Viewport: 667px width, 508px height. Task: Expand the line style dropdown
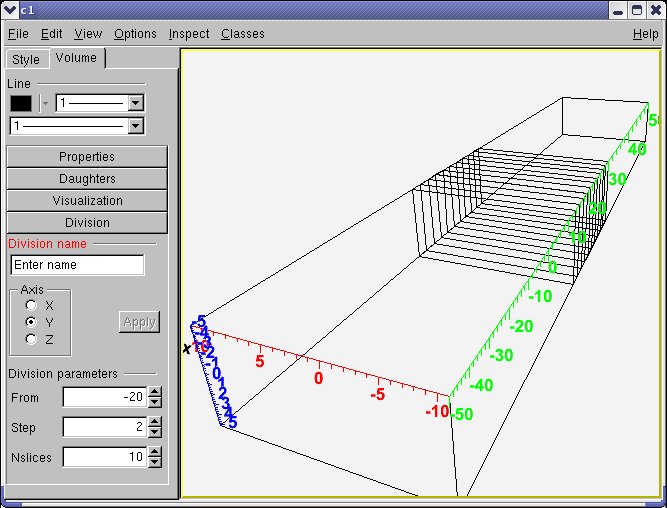137,126
